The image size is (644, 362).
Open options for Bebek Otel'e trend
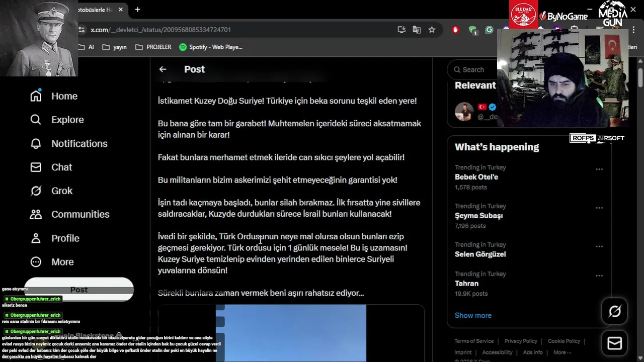tap(599, 169)
